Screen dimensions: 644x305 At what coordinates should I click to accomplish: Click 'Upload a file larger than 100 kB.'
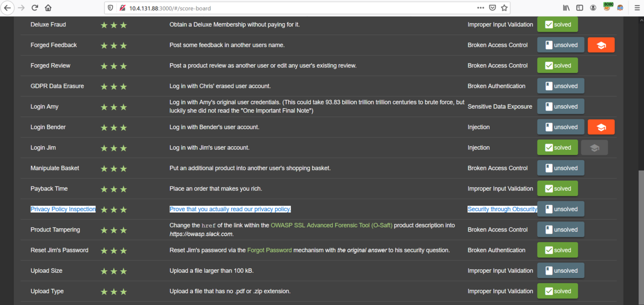(x=211, y=271)
